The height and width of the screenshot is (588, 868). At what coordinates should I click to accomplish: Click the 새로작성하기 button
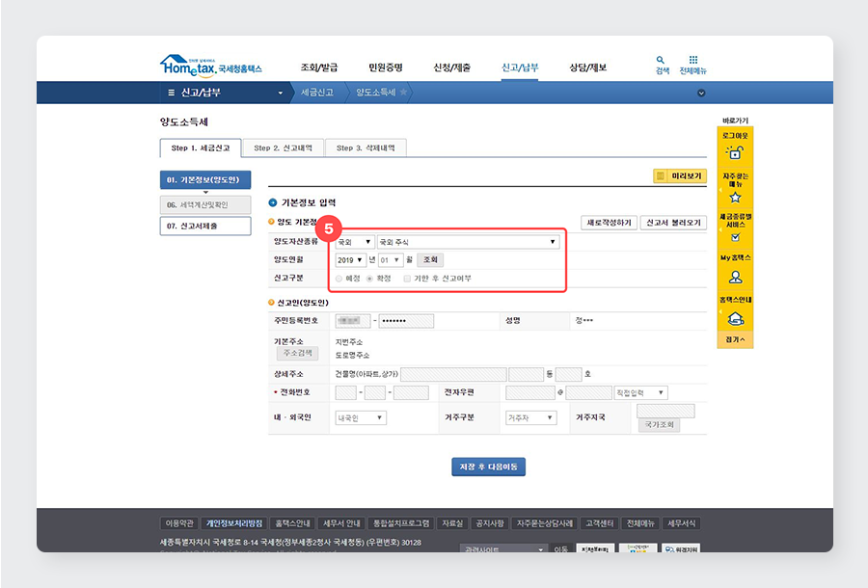(609, 223)
